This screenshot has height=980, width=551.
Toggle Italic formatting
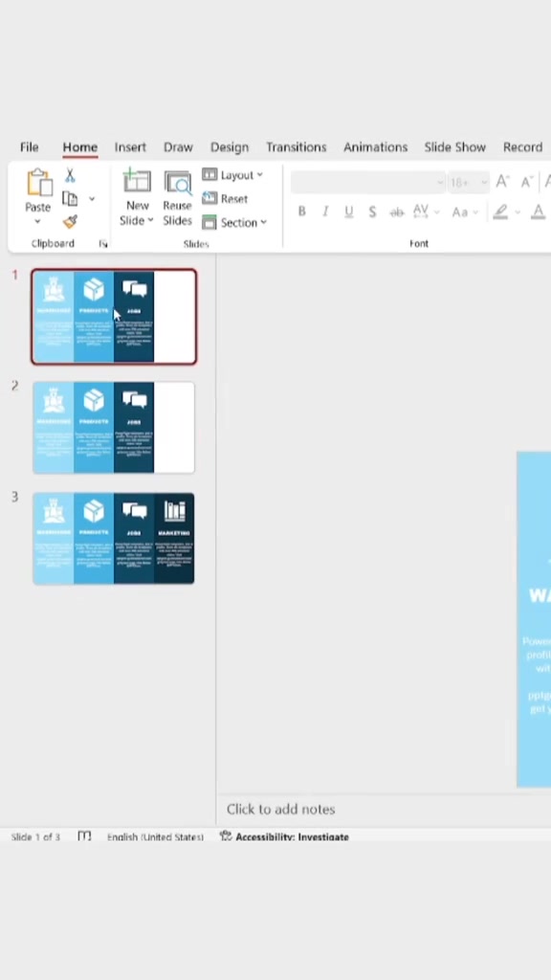(325, 212)
